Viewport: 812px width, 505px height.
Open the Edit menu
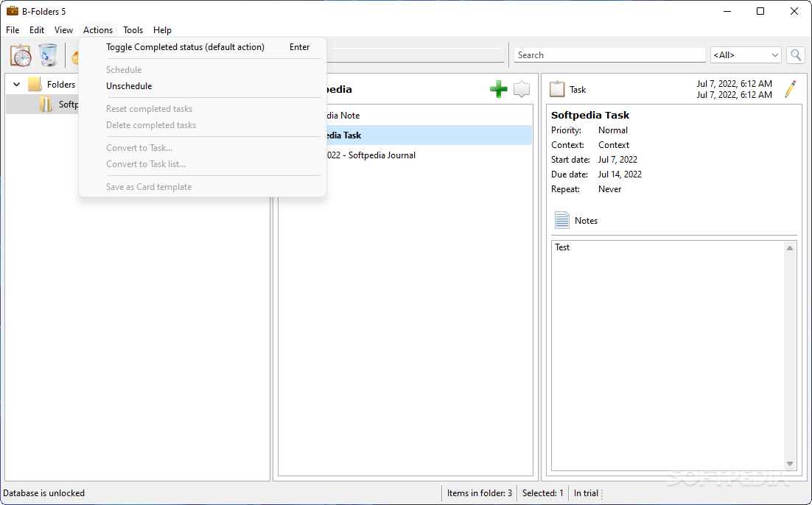tap(36, 30)
